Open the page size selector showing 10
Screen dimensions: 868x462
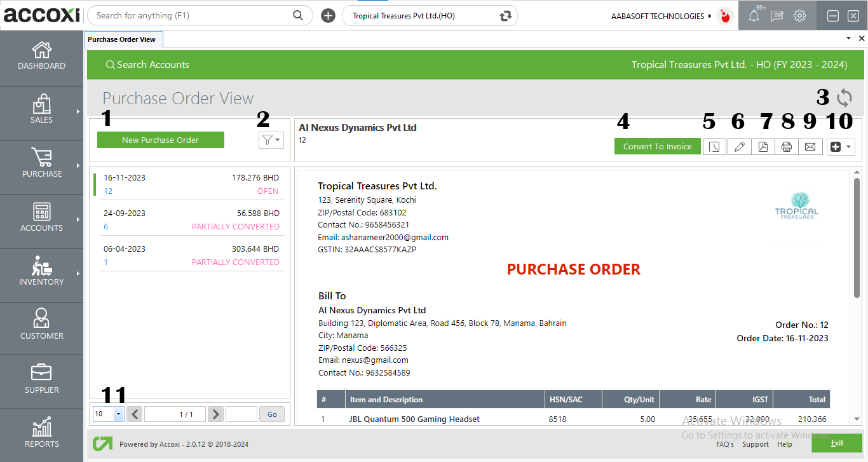(x=107, y=414)
